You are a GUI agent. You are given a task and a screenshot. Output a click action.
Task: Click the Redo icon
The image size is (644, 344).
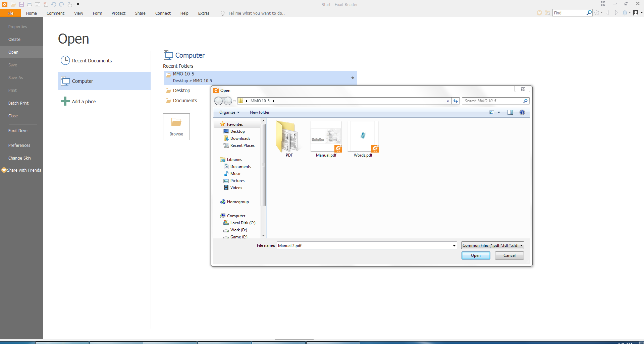(62, 4)
